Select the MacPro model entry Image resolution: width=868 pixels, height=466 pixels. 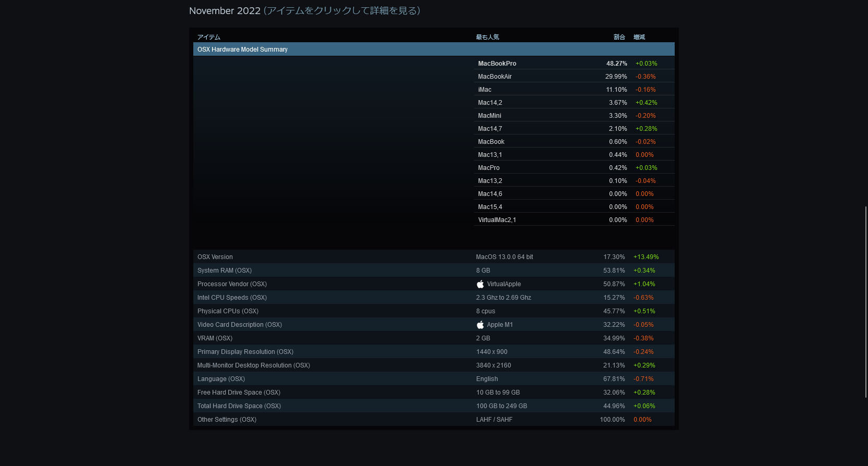click(574, 168)
